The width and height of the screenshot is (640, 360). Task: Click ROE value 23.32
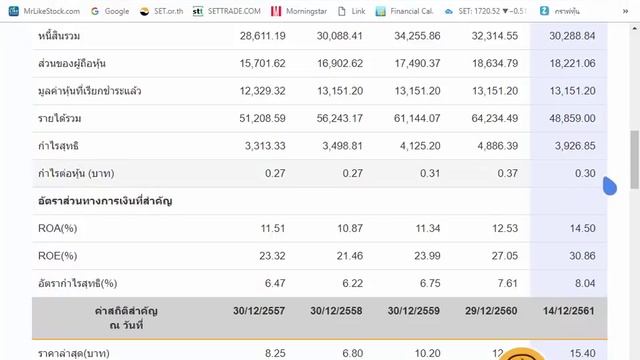click(x=272, y=256)
